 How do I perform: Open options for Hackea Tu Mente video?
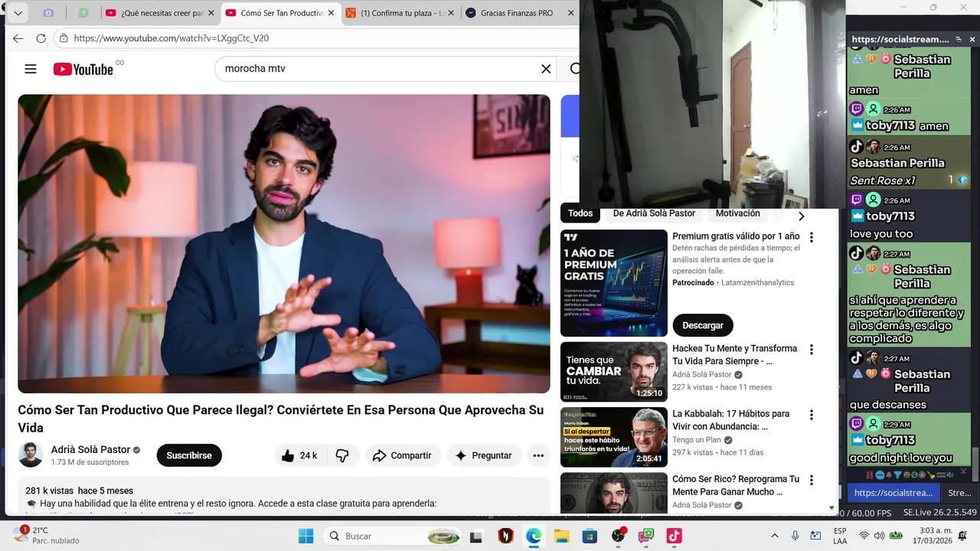pyautogui.click(x=812, y=350)
